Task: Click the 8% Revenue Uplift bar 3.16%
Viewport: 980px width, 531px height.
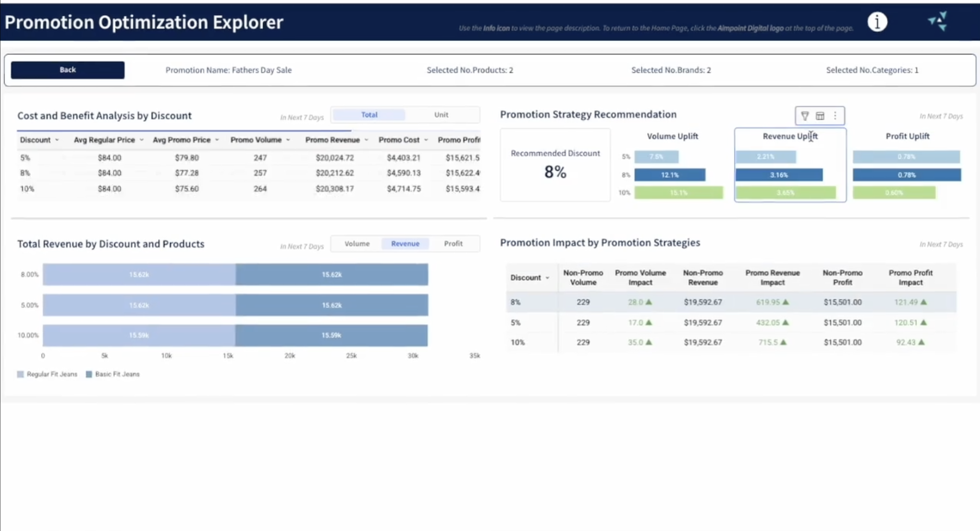Action: pos(779,175)
